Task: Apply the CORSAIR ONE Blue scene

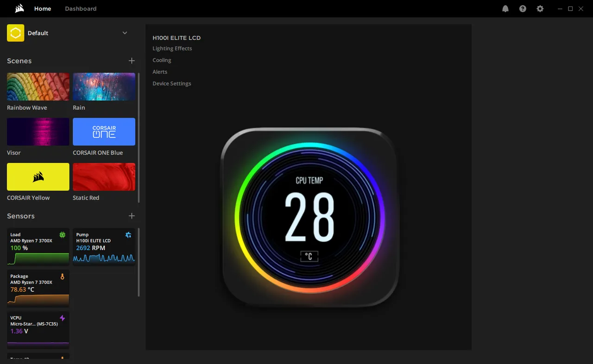Action: pos(104,132)
